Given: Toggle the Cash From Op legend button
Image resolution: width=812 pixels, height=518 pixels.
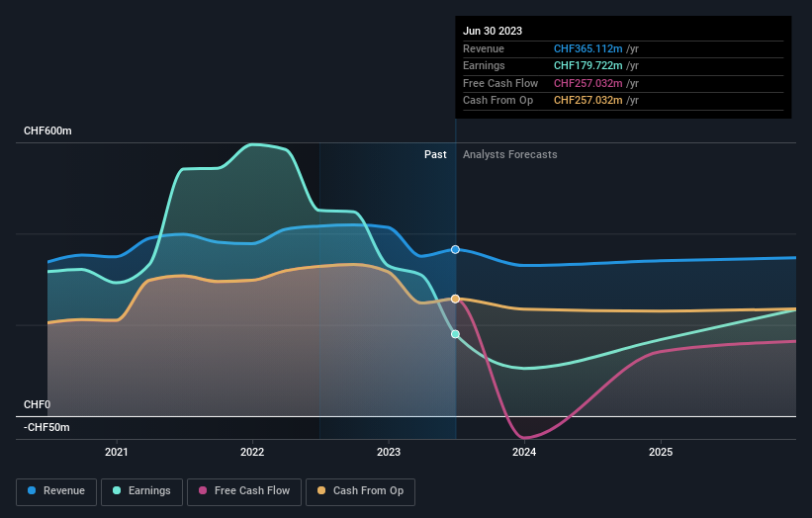Looking at the screenshot, I should [x=360, y=491].
